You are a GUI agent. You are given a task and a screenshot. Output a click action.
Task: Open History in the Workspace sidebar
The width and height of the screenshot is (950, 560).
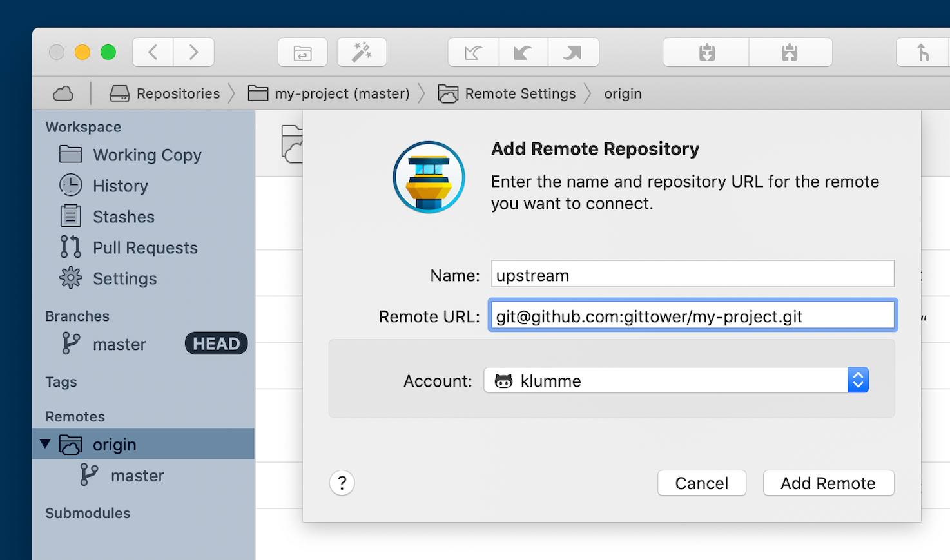point(120,186)
